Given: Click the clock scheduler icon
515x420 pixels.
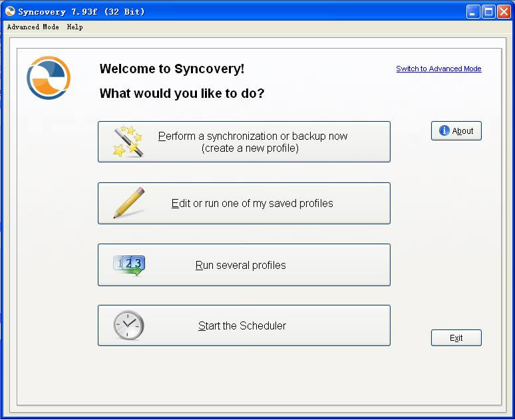Looking at the screenshot, I should (x=128, y=325).
